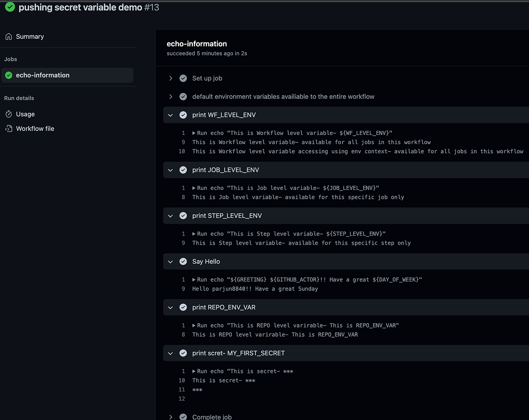Image resolution: width=529 pixels, height=420 pixels.
Task: Click the green run status icon in title
Action: pyautogui.click(x=10, y=7)
